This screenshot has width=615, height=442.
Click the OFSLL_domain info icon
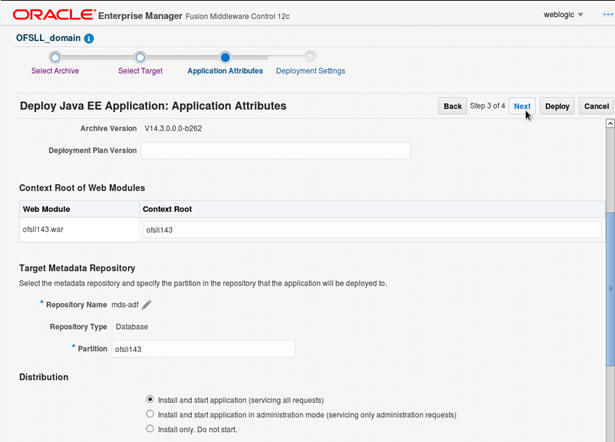(89, 38)
